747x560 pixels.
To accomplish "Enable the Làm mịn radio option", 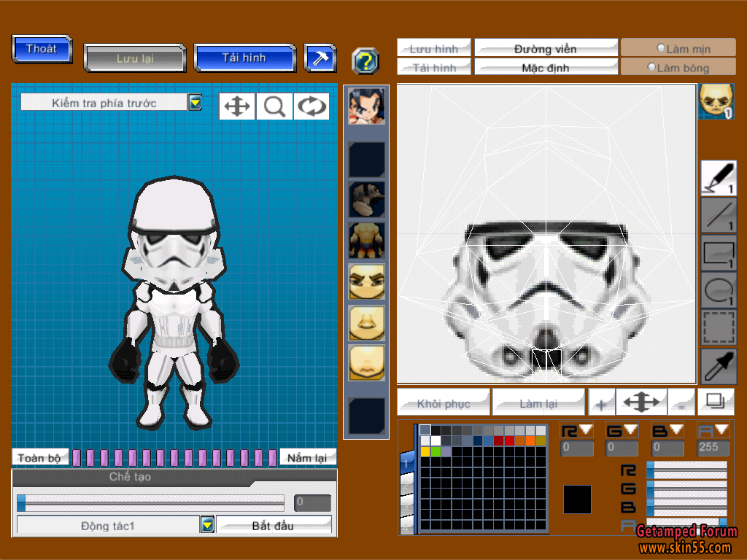I will point(661,47).
